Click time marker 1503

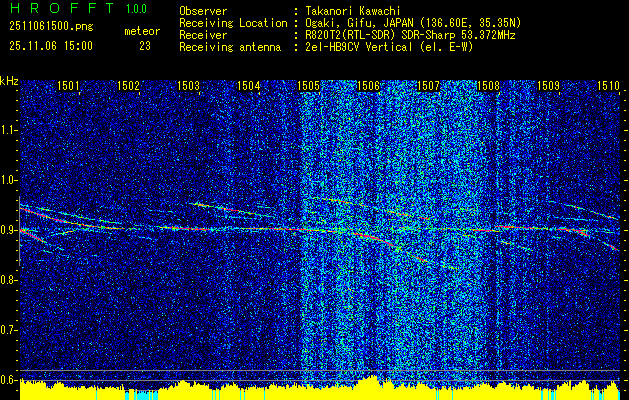[x=188, y=85]
